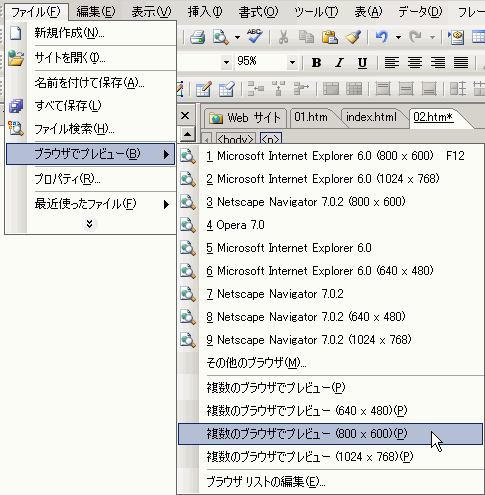Open the 挿入(I) menu

pyautogui.click(x=204, y=12)
